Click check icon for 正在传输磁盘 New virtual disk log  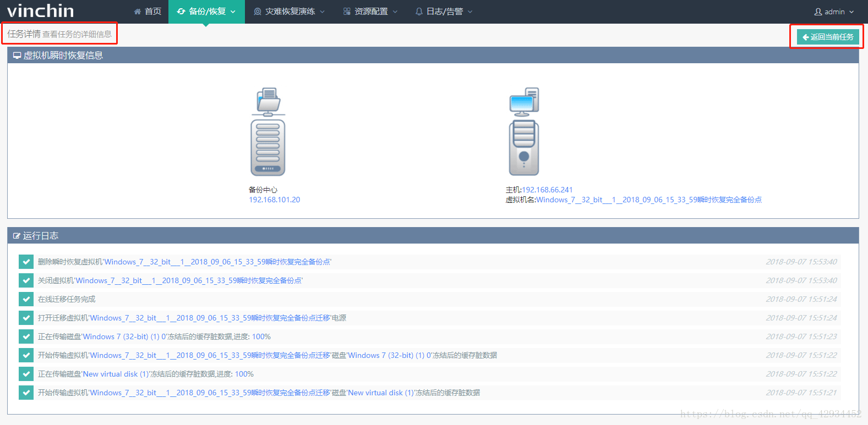pos(26,374)
